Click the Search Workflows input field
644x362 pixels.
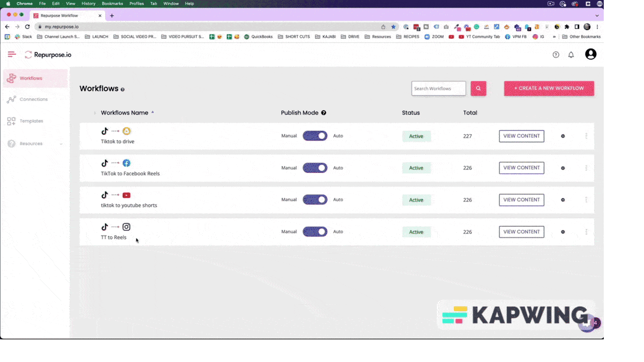click(439, 88)
